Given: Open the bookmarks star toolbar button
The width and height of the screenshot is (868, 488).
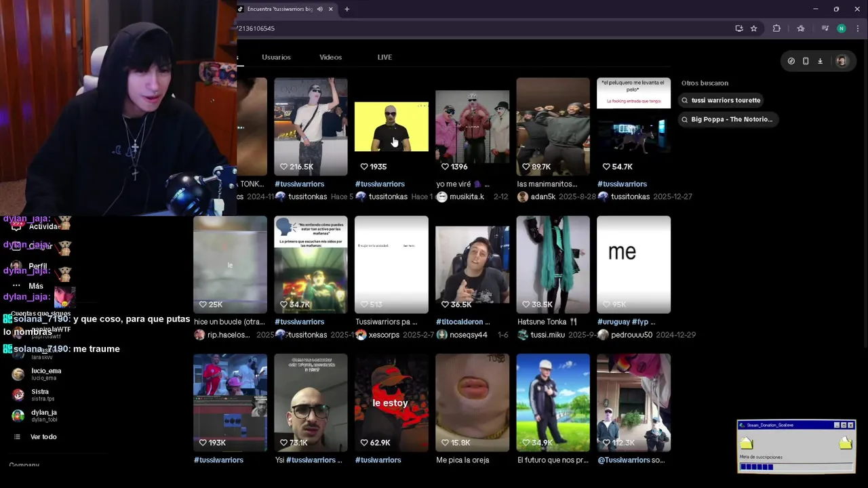Looking at the screenshot, I should click(801, 28).
